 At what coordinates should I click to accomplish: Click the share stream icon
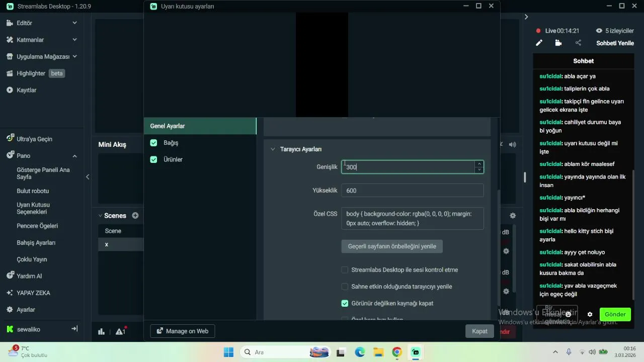578,43
